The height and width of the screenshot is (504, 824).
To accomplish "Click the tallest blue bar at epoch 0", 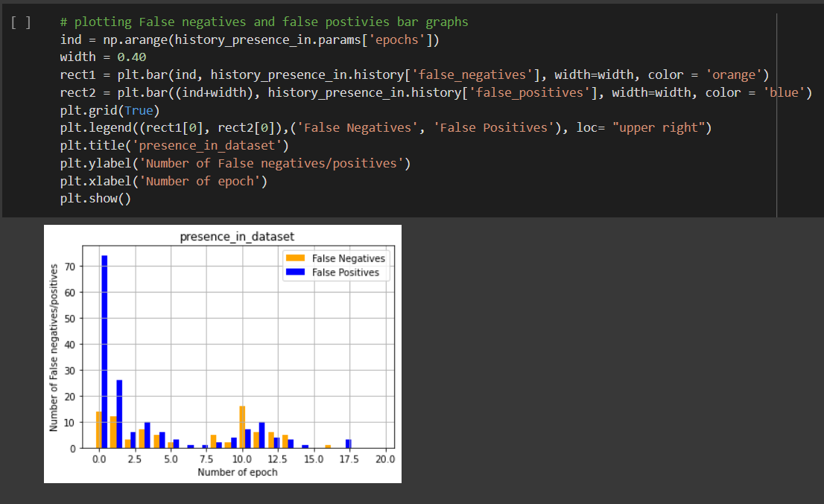I will [x=104, y=351].
